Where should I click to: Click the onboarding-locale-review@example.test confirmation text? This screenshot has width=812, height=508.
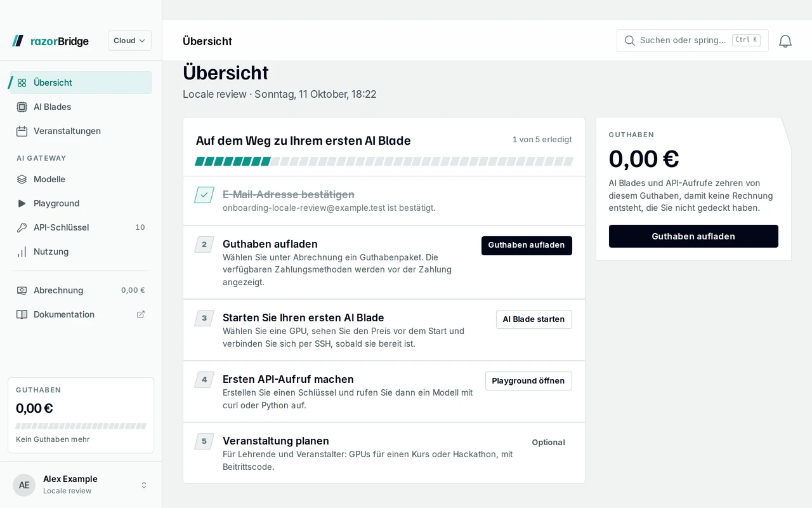click(x=329, y=208)
